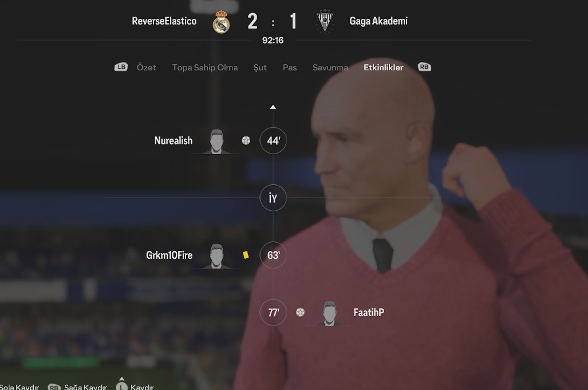Open the Şut statistics tab
Image resolution: width=588 pixels, height=390 pixels.
[260, 68]
